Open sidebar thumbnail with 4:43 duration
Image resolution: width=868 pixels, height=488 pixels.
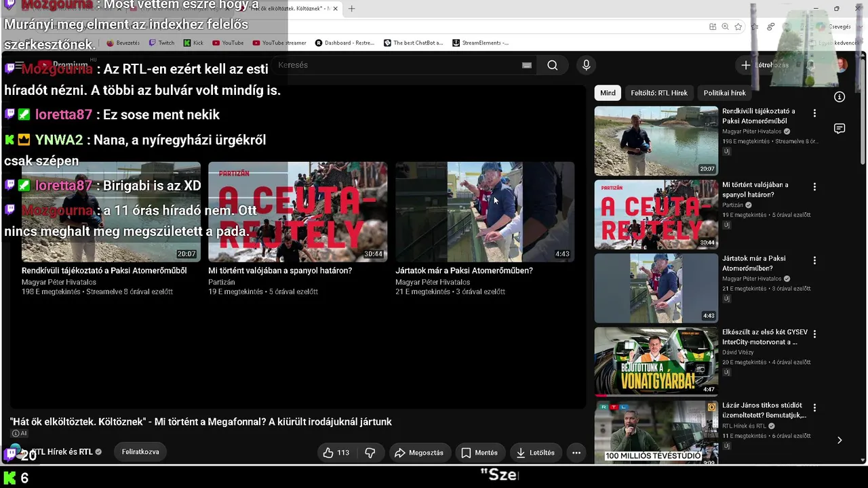point(656,289)
